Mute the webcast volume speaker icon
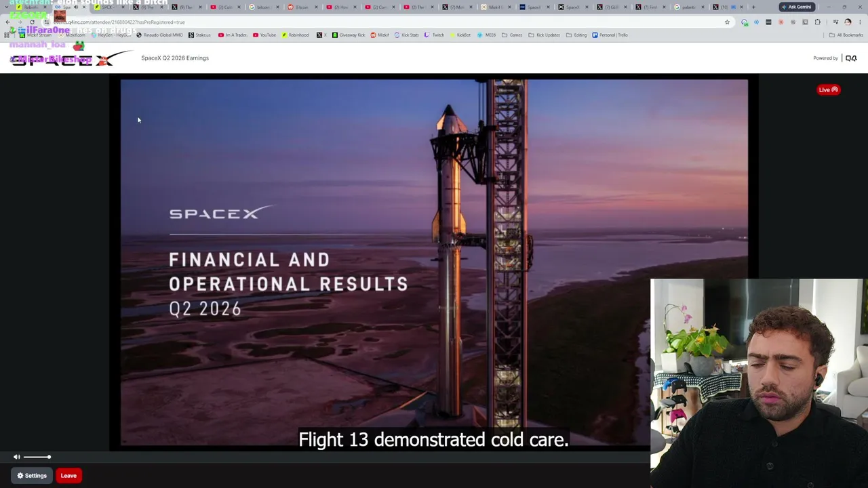 click(17, 457)
